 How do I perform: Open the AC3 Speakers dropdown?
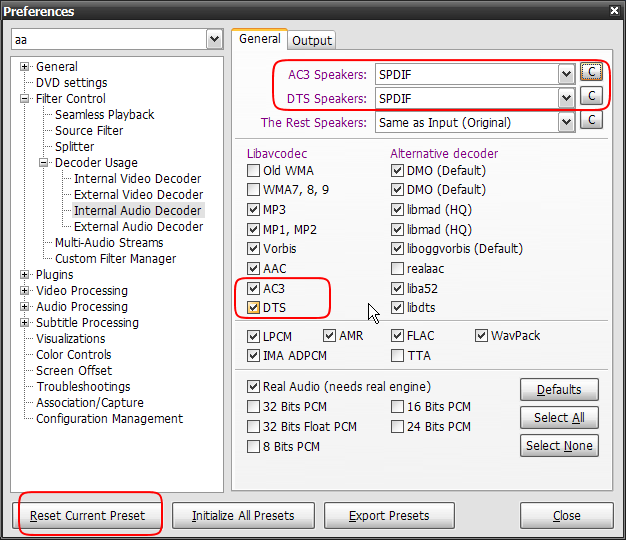(x=566, y=75)
